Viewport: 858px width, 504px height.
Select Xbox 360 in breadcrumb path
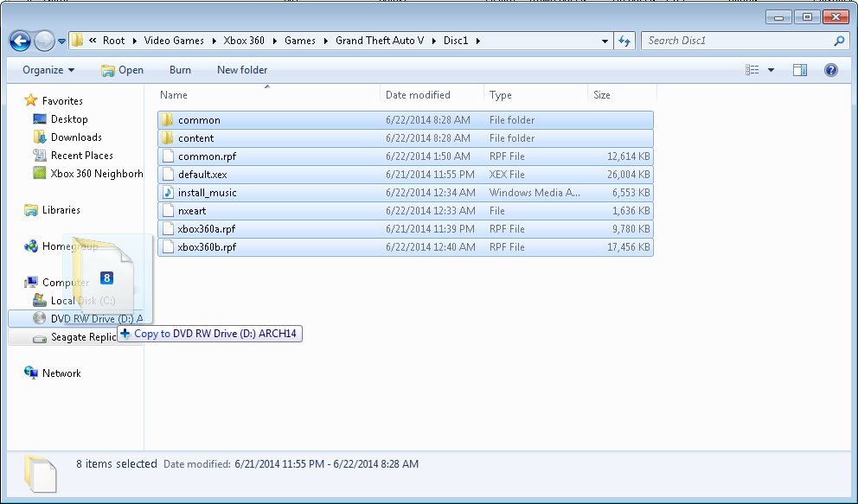click(x=244, y=41)
